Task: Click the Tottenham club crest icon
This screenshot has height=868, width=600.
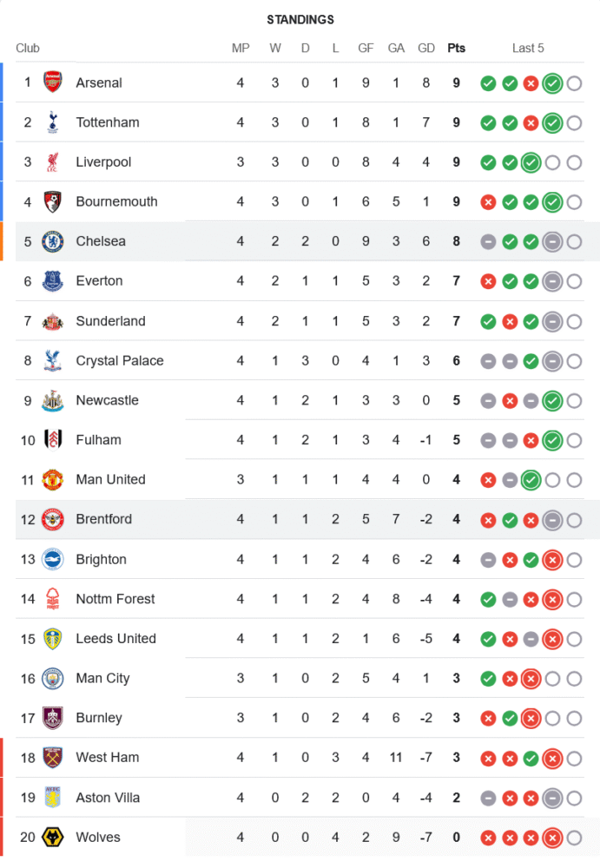Action: 53,122
